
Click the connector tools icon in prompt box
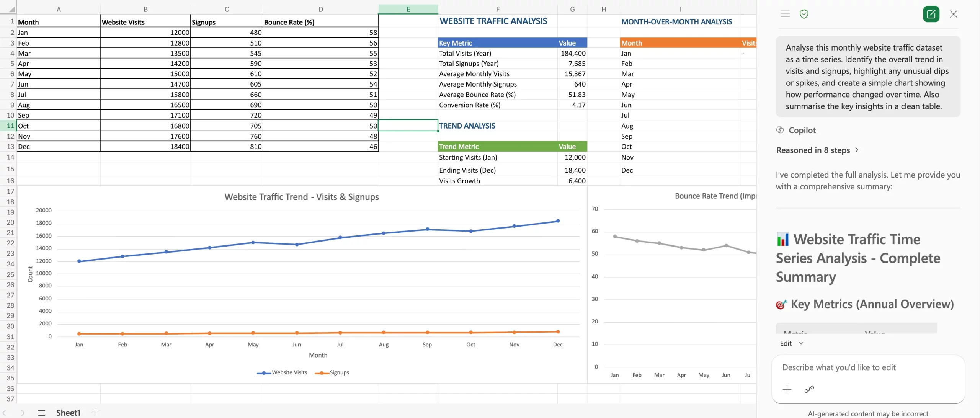click(809, 389)
